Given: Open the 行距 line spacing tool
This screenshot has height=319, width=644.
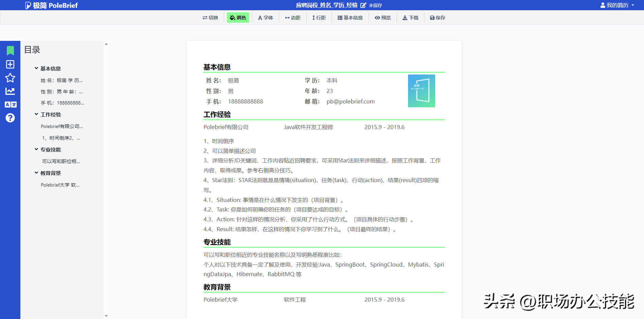Looking at the screenshot, I should [319, 17].
